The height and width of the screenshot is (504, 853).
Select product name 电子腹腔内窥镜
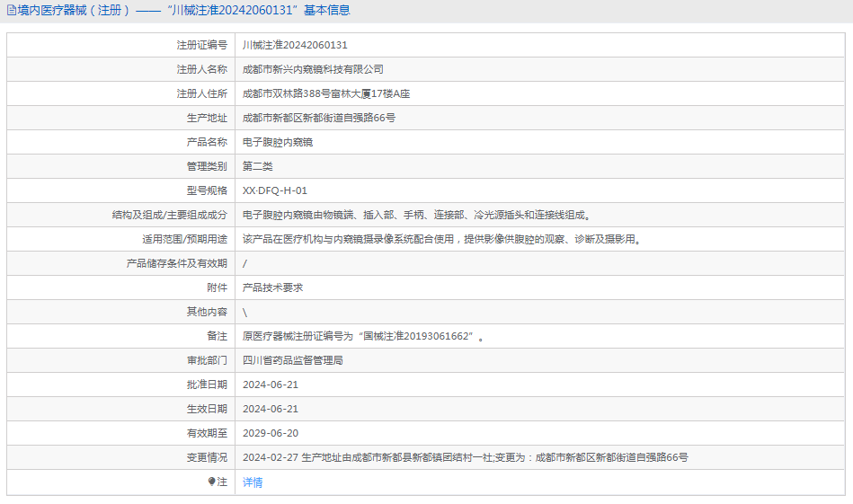pyautogui.click(x=278, y=143)
